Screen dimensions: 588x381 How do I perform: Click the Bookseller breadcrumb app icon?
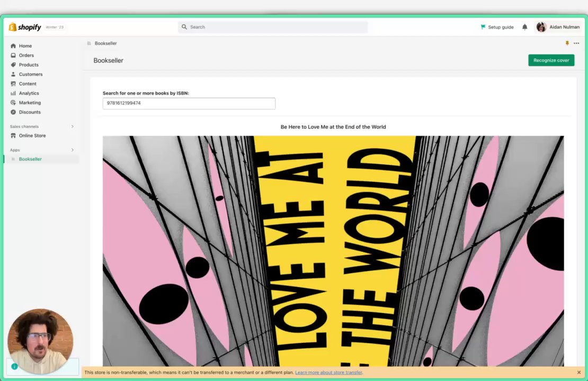89,43
